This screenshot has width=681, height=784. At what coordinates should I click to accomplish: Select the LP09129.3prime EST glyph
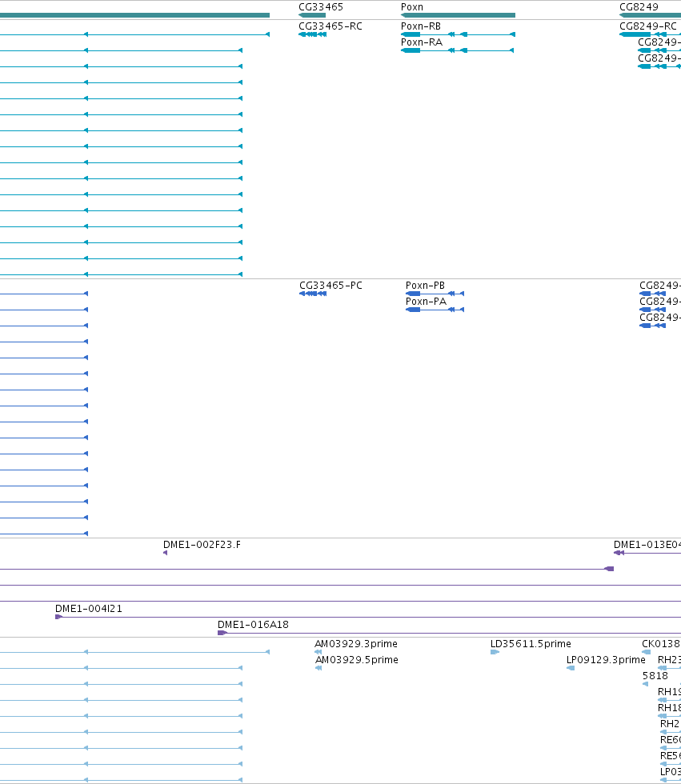click(x=571, y=668)
